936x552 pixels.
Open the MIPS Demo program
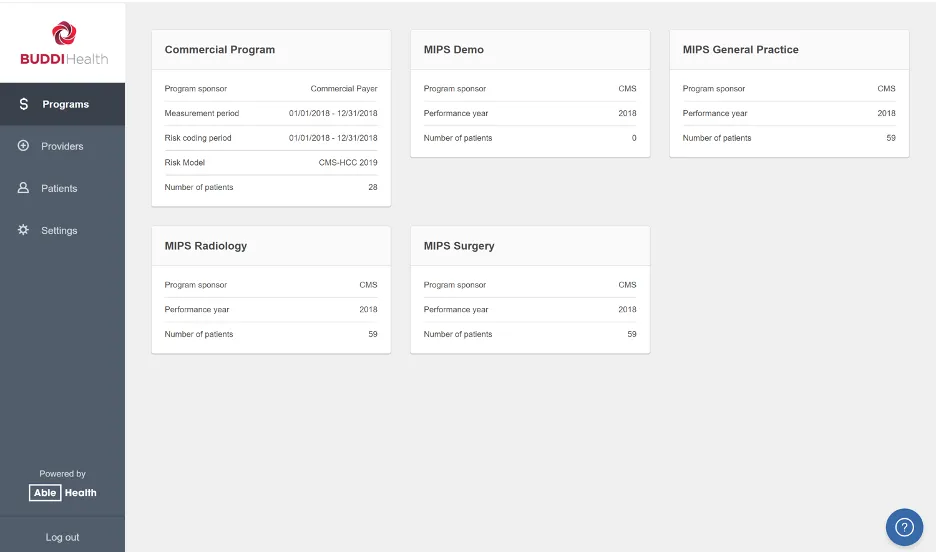[454, 50]
